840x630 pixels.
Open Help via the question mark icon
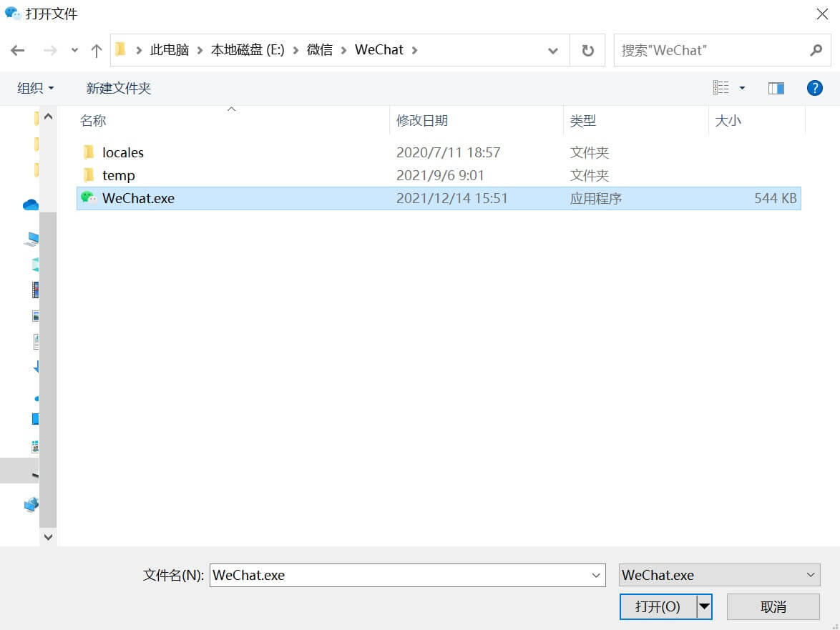pos(814,87)
